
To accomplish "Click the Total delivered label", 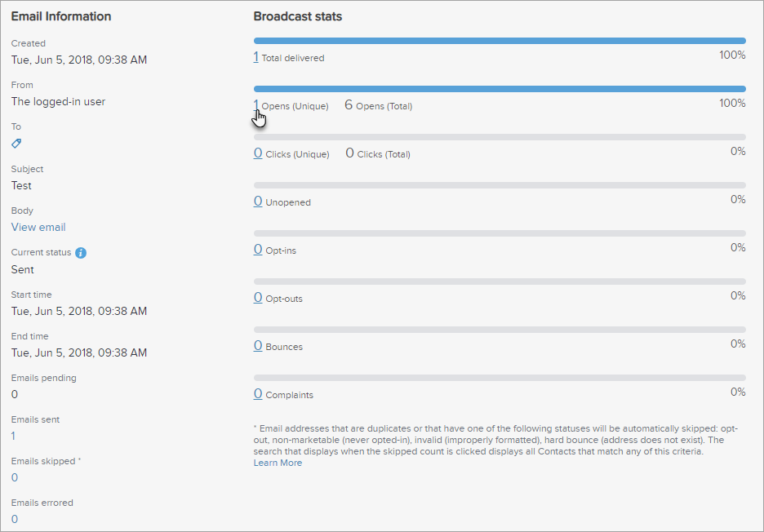I will pyautogui.click(x=293, y=58).
